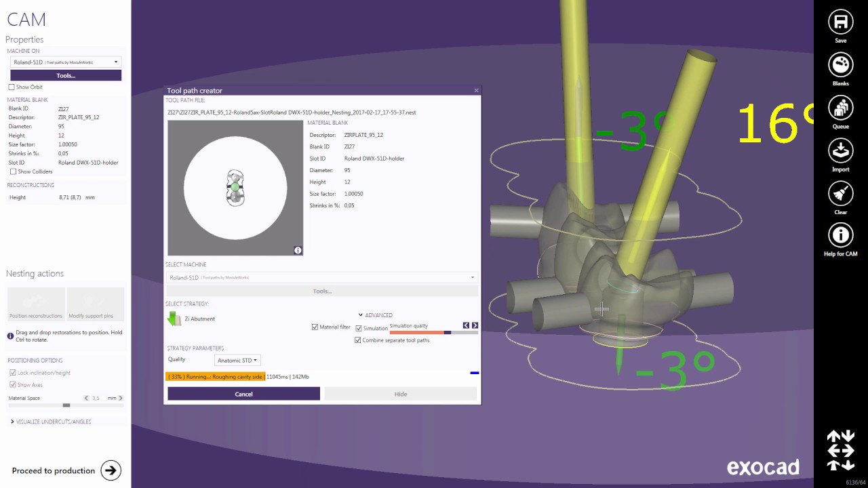Decrease Material Space value arrow
Screen dimensions: 868x488
(86, 398)
